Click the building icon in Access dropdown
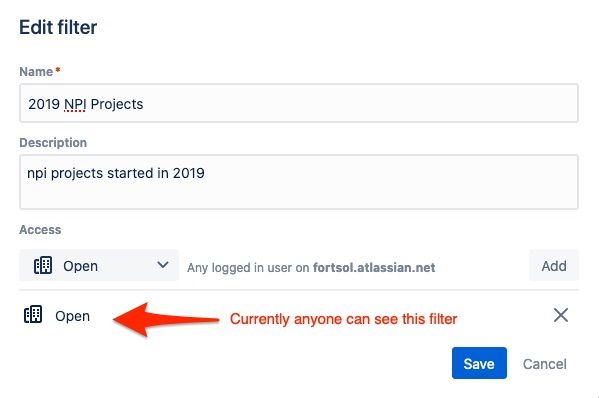The width and height of the screenshot is (599, 398). pos(43,265)
